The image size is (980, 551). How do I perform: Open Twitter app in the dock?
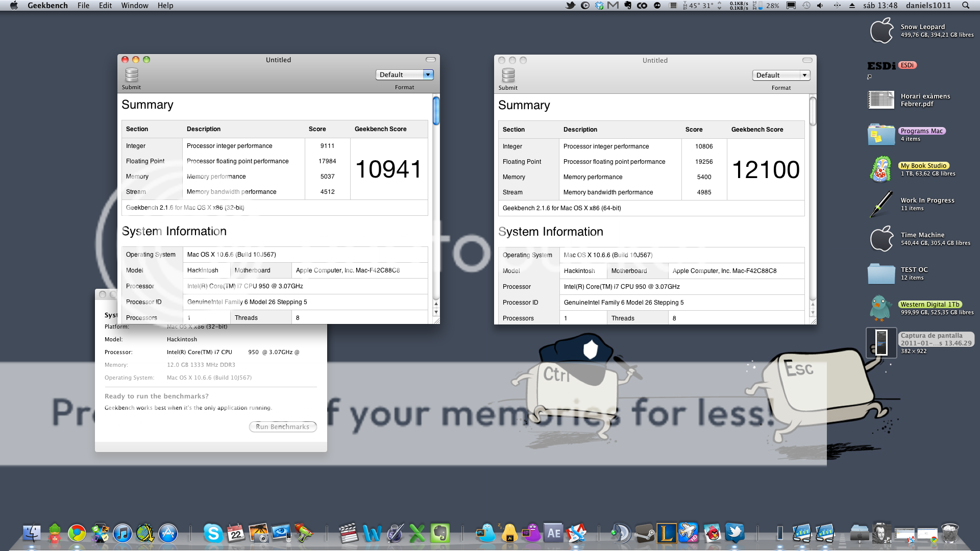(735, 533)
